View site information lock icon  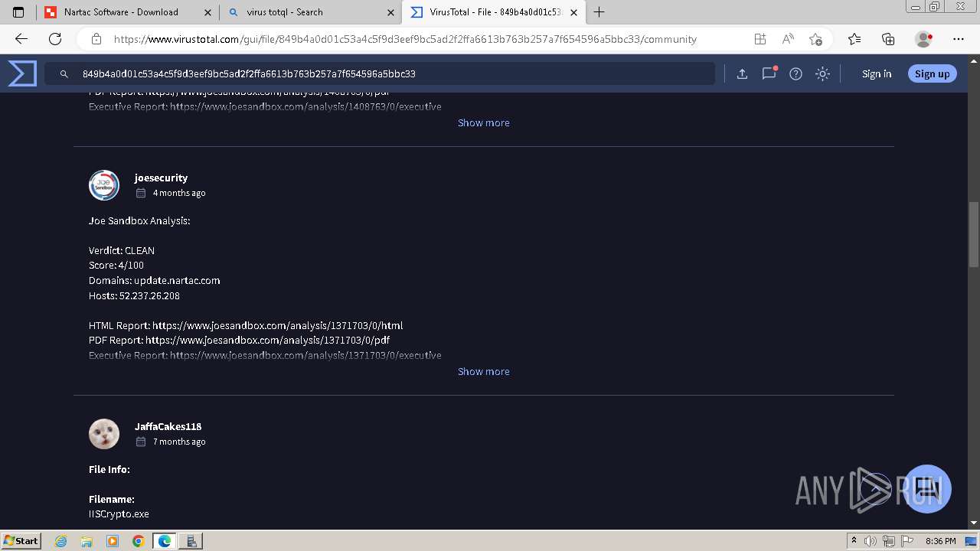96,39
